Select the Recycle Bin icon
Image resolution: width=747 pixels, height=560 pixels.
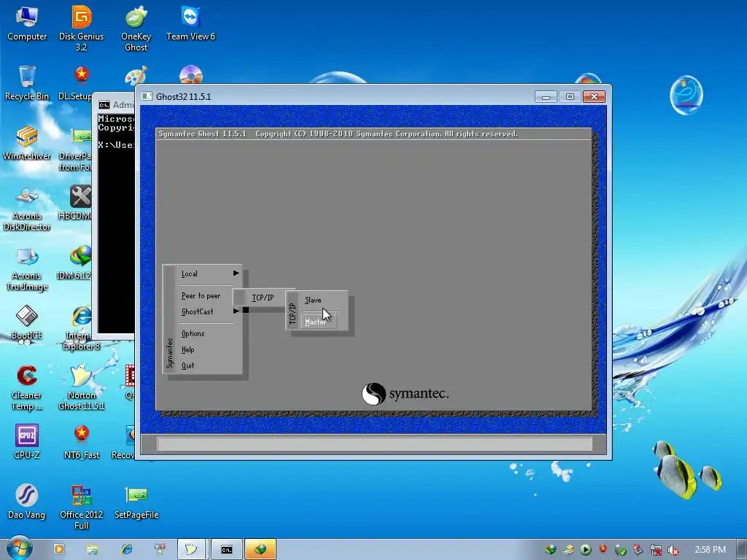pyautogui.click(x=27, y=83)
